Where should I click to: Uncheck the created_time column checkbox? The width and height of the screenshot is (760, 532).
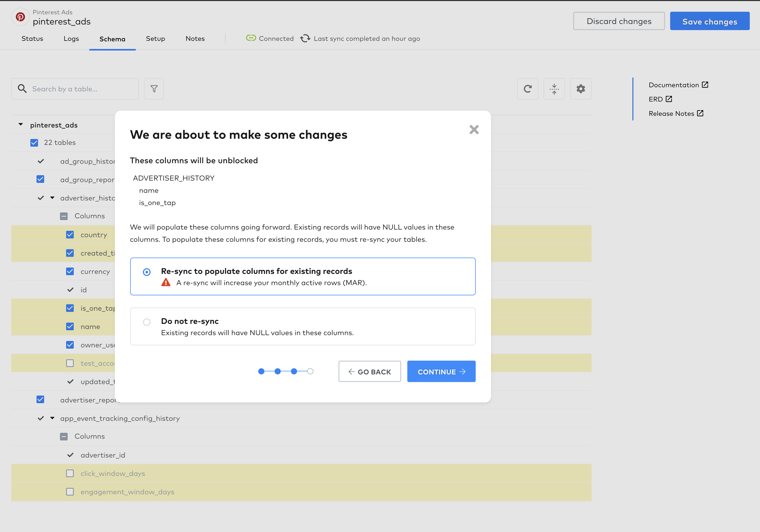point(70,253)
